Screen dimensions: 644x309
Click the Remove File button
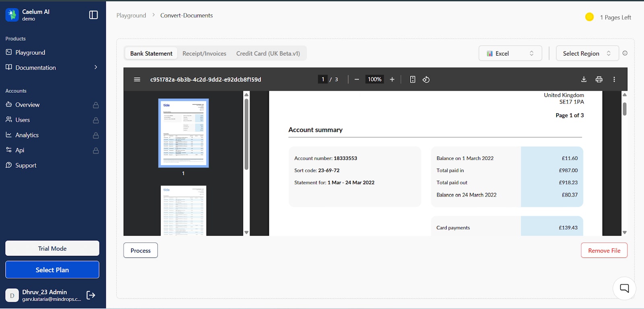[x=604, y=250]
